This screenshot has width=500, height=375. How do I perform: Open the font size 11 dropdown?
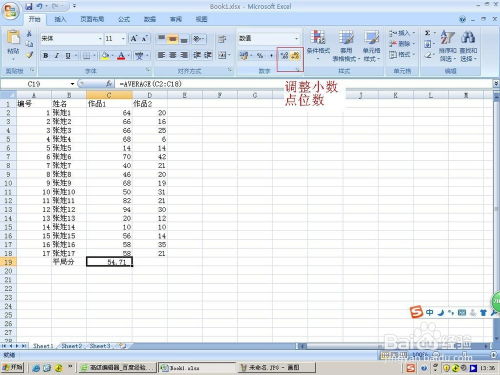123,39
